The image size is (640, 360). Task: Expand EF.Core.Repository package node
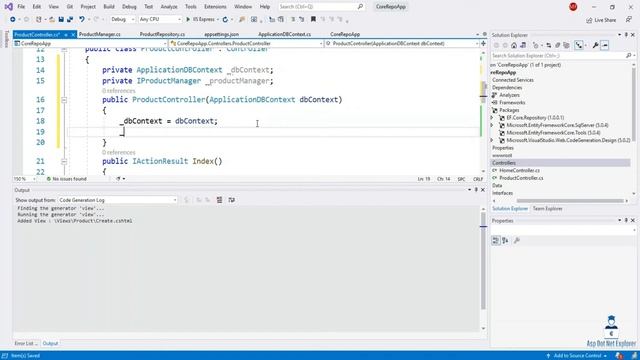point(492,118)
